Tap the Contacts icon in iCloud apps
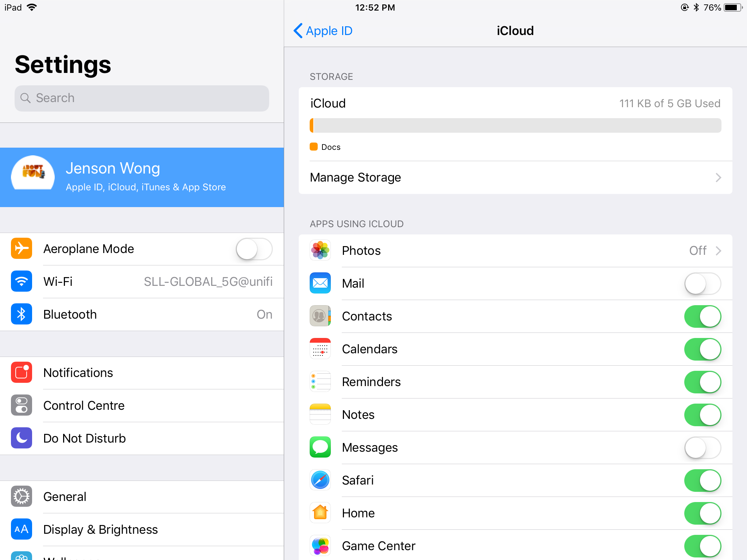This screenshot has width=747, height=560. click(322, 316)
